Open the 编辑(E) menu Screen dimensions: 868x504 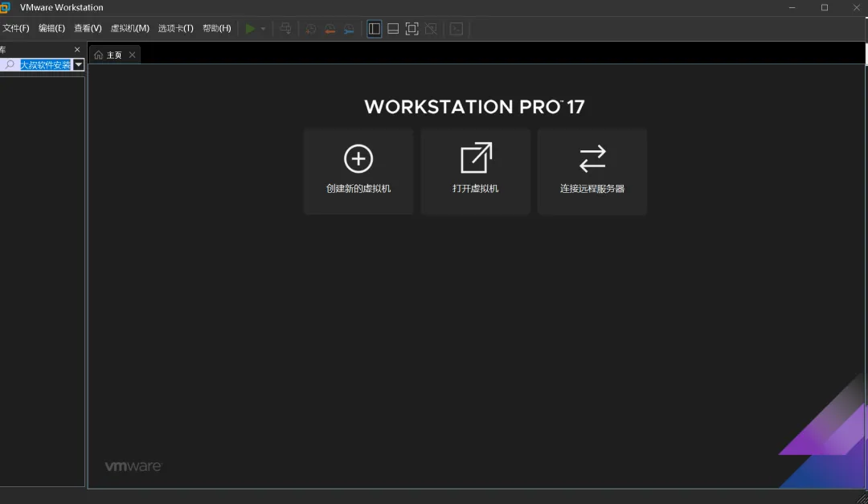[x=51, y=28]
